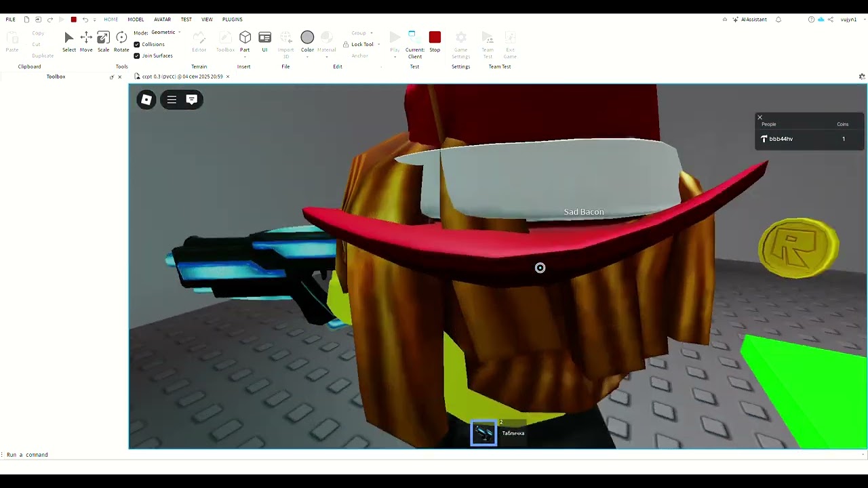Toggle the Collisions checkbox

(x=137, y=45)
